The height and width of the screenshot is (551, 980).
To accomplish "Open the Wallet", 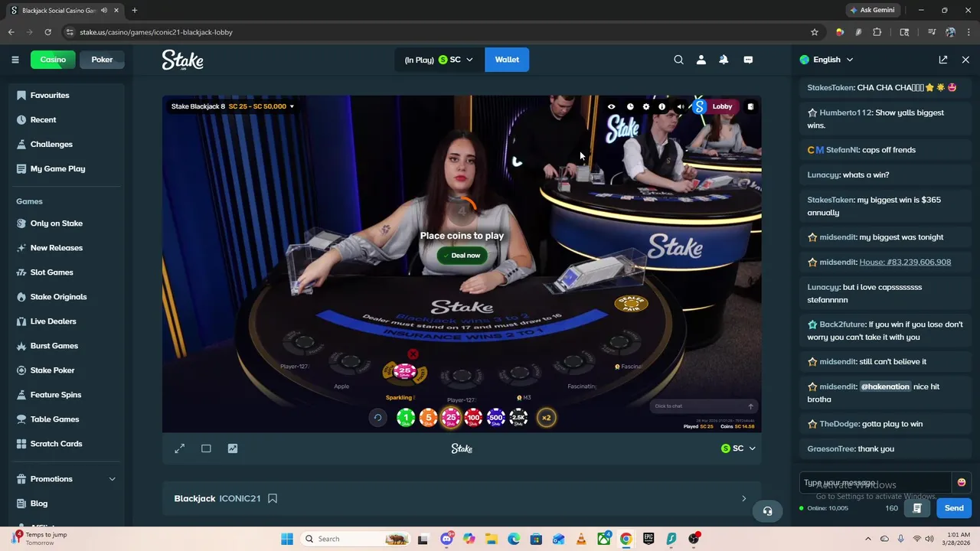I will pos(507,60).
